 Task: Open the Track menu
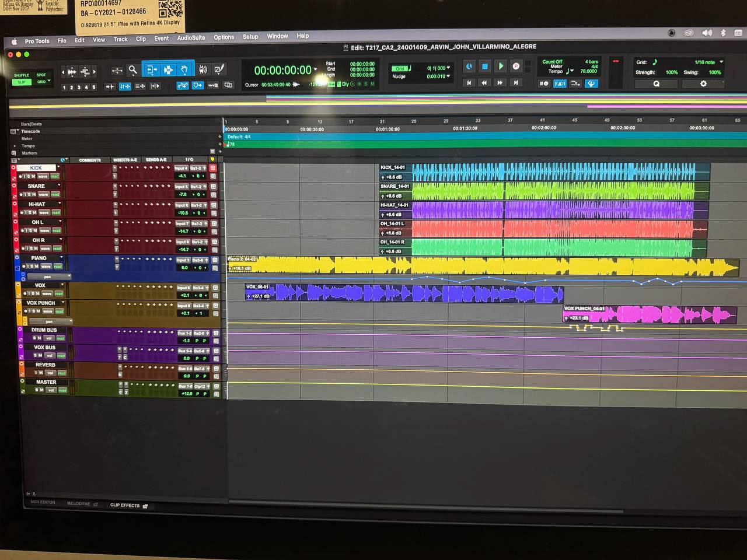coord(120,40)
